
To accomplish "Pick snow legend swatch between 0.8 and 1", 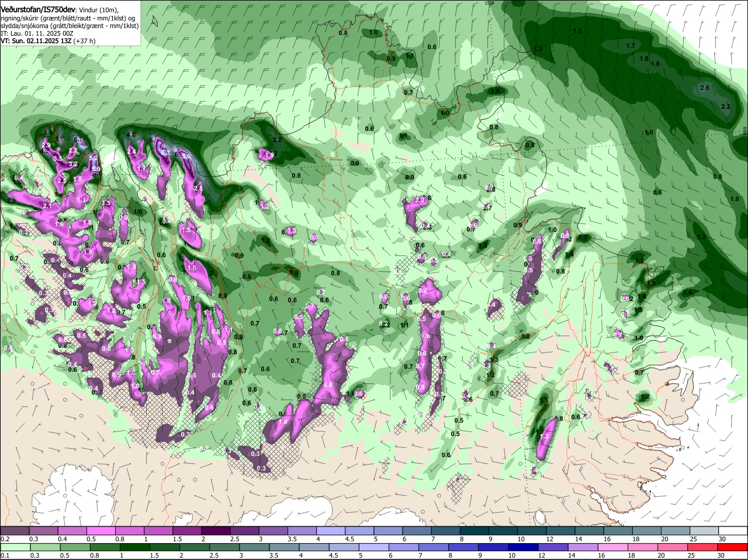I will (129, 530).
